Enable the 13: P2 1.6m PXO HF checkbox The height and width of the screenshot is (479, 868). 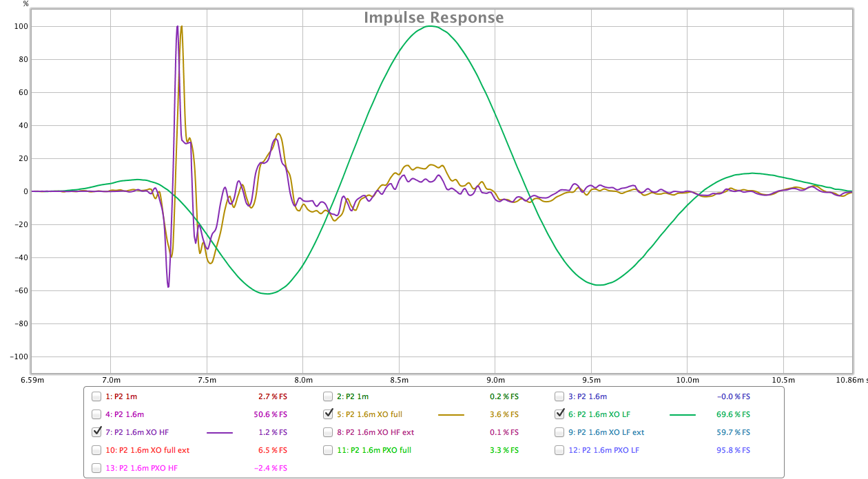(96, 468)
